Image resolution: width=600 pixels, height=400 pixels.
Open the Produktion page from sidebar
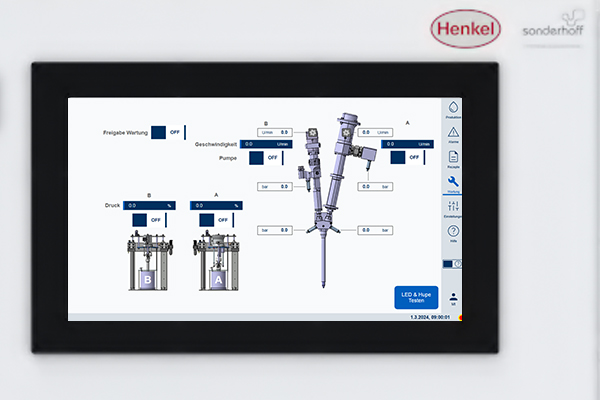click(x=453, y=108)
